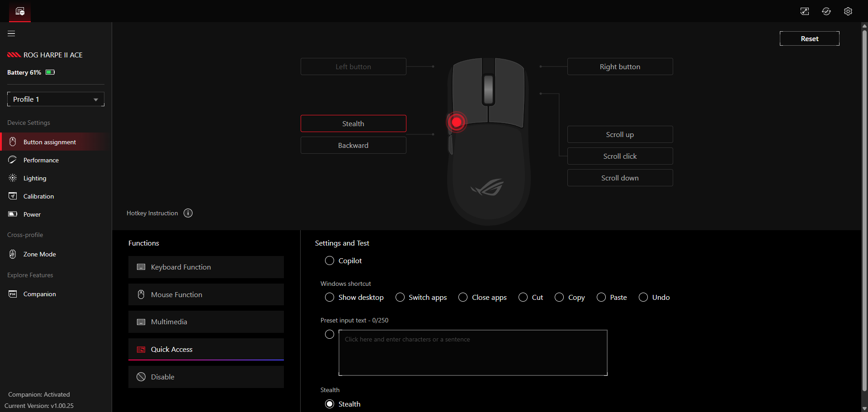
Task: Click the sync/update check icon top right
Action: 826,11
